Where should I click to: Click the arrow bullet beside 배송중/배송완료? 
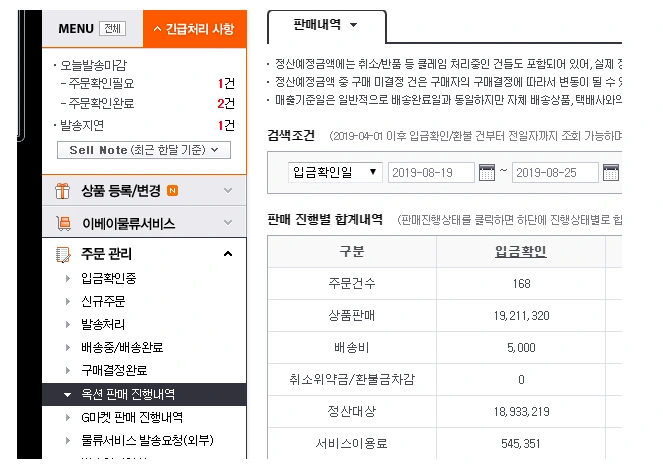[x=68, y=347]
